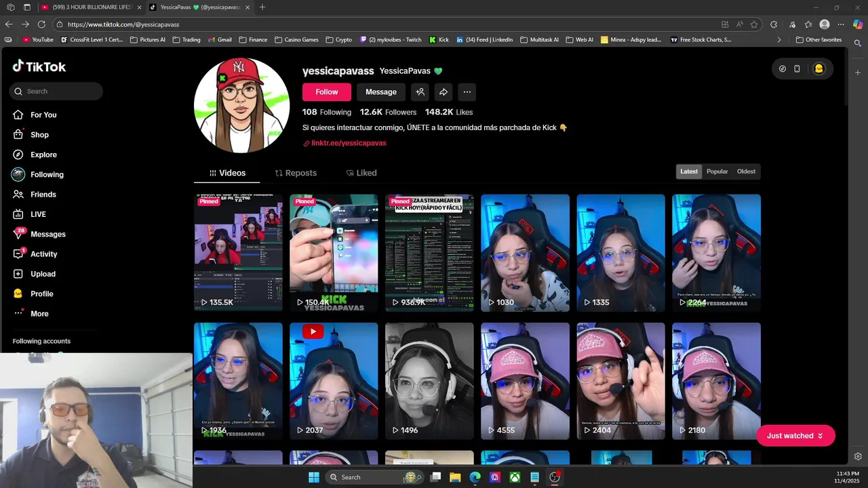
Task: Sort videos by Latest
Action: click(689, 171)
